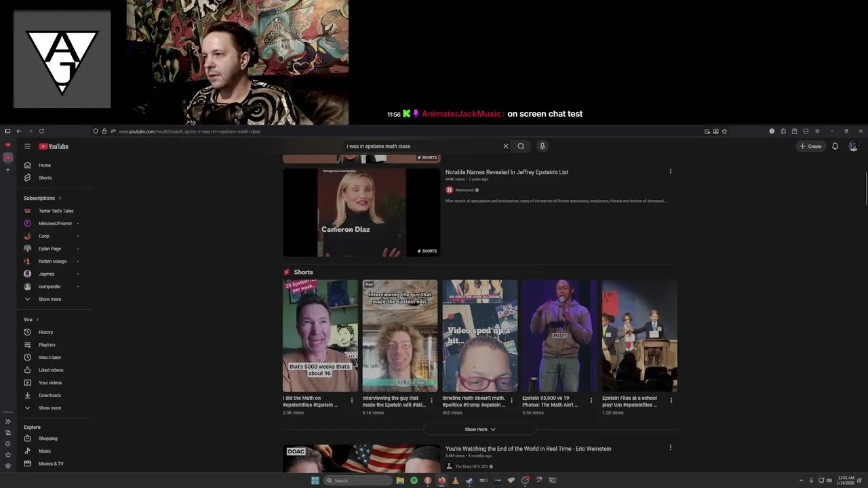Open Cameron Diaz video thumbnail
This screenshot has width=868, height=488.
click(x=361, y=212)
